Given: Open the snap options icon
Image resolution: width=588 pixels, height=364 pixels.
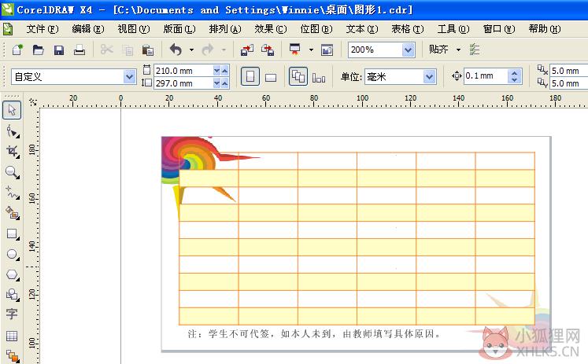Looking at the screenshot, I should point(475,50).
